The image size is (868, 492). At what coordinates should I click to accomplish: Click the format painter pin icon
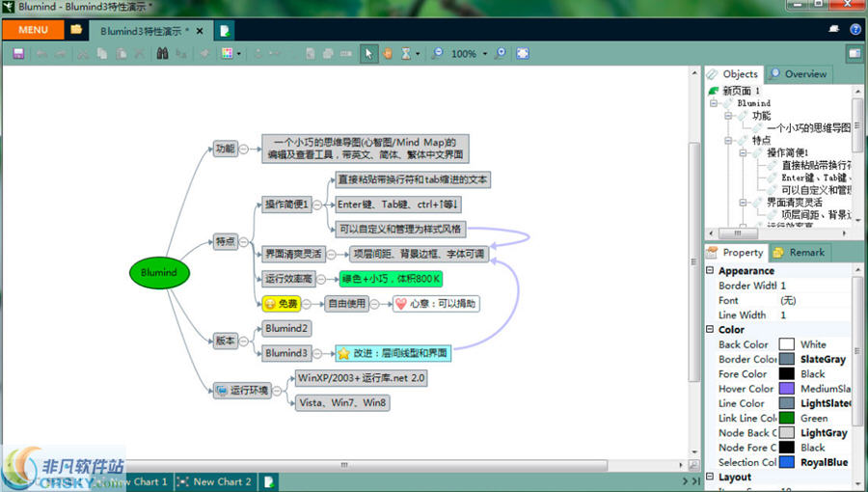[204, 54]
